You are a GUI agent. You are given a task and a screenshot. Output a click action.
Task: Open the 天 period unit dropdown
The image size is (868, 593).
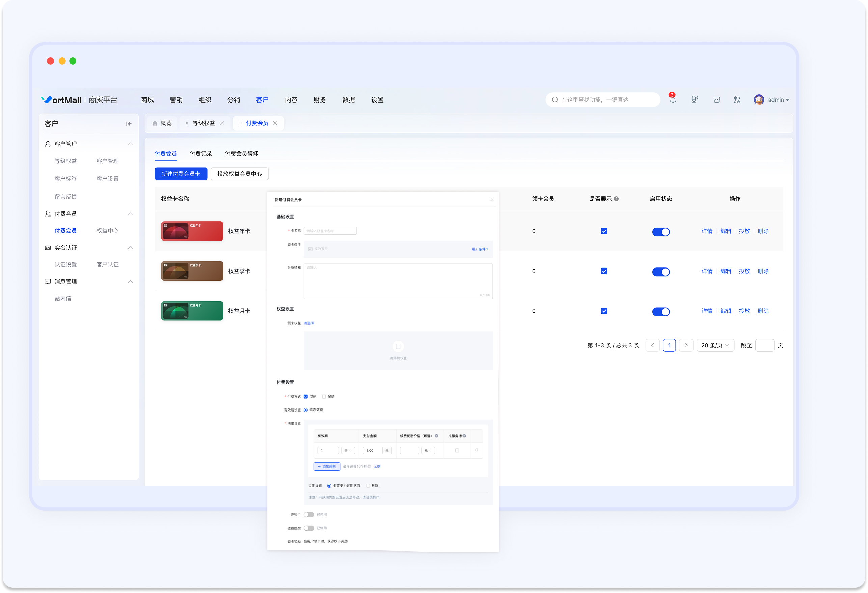348,450
